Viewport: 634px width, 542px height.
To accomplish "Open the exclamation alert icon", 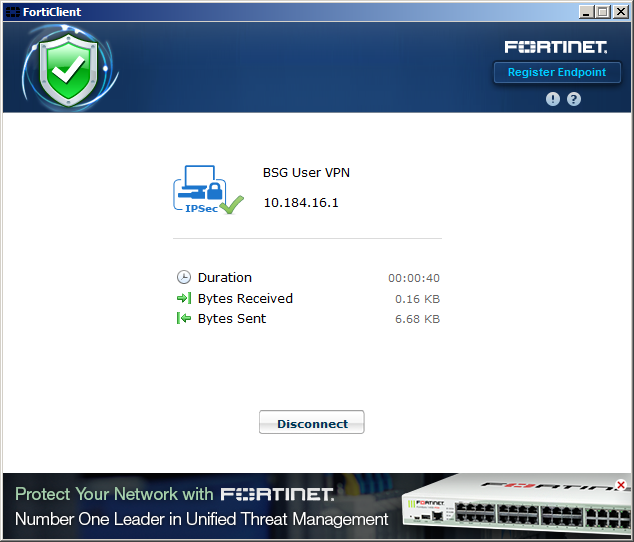I will (553, 99).
